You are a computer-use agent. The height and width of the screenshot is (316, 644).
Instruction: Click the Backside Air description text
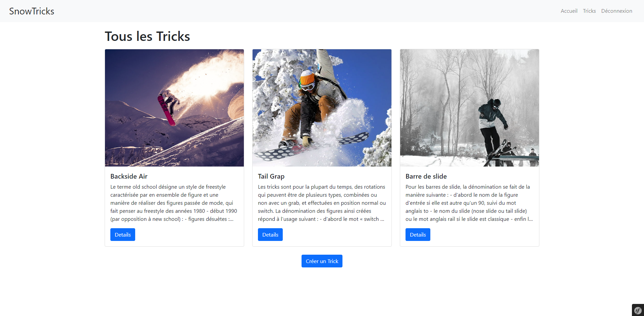174,203
